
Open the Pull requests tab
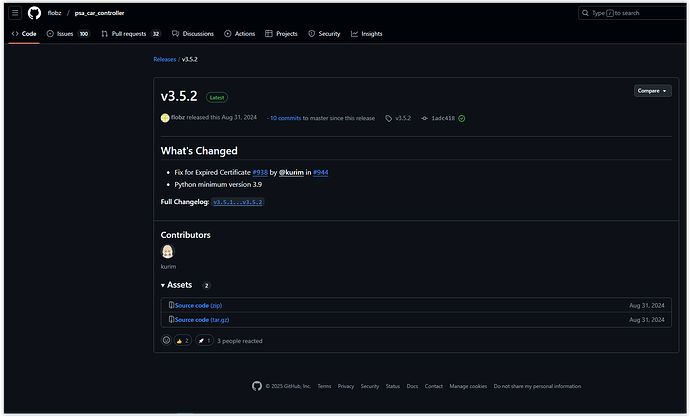[x=131, y=34]
